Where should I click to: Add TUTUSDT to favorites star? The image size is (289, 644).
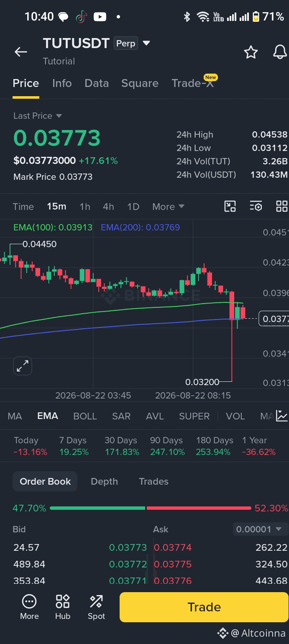click(251, 52)
